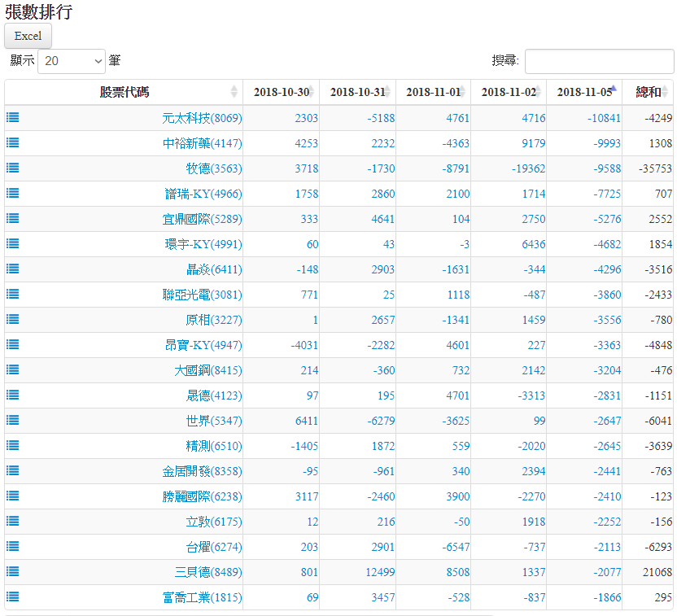Click the 搜尋 search input field
The height and width of the screenshot is (616, 677).
click(599, 61)
